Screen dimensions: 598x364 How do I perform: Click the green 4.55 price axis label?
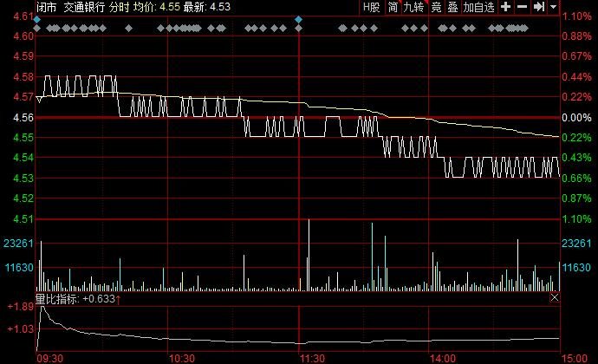click(x=23, y=137)
